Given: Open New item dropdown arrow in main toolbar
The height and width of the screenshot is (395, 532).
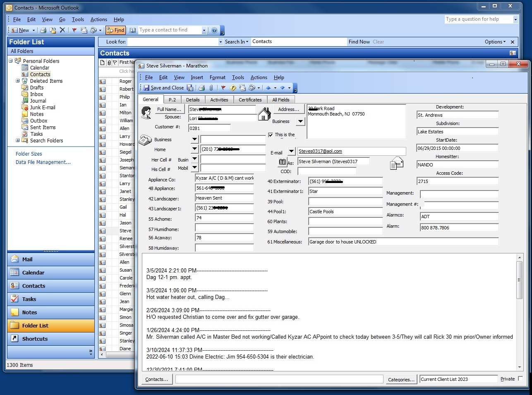Looking at the screenshot, I should 34,30.
